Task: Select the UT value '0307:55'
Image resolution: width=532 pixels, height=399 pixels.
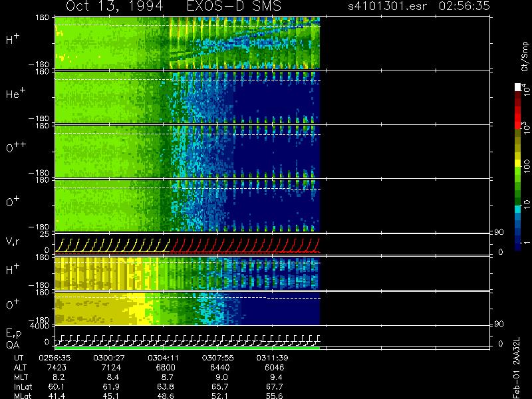Action: click(218, 358)
